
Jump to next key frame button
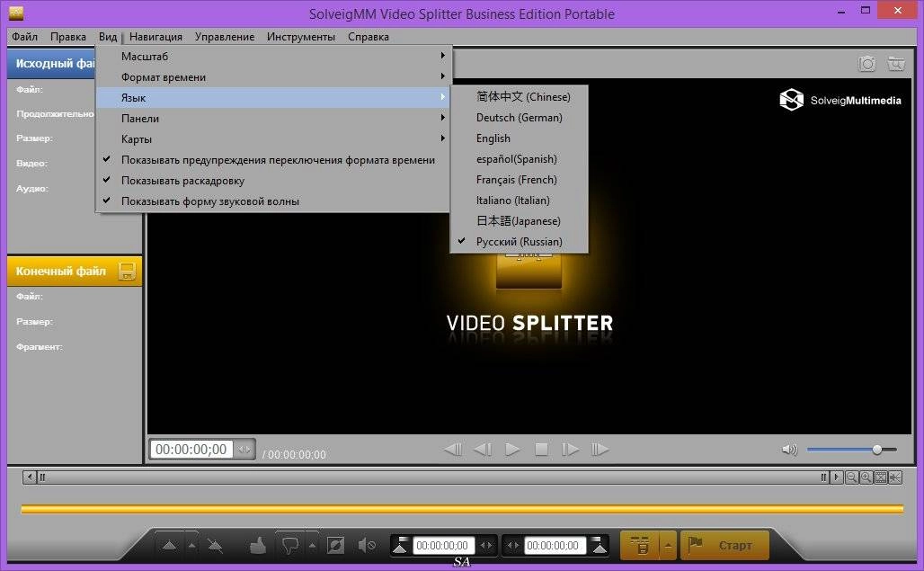(600, 450)
